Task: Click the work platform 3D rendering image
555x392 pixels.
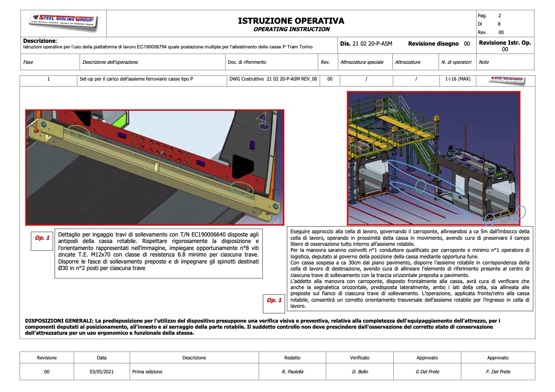Action: tap(433, 158)
